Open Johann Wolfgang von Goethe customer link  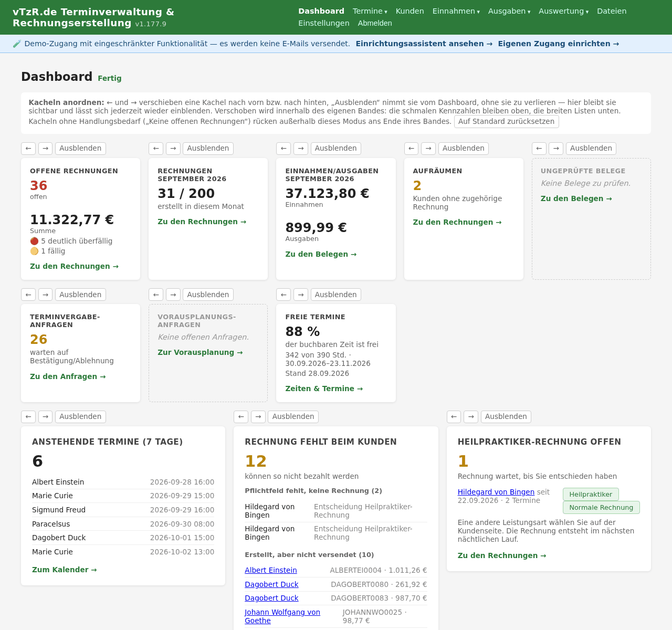(282, 616)
